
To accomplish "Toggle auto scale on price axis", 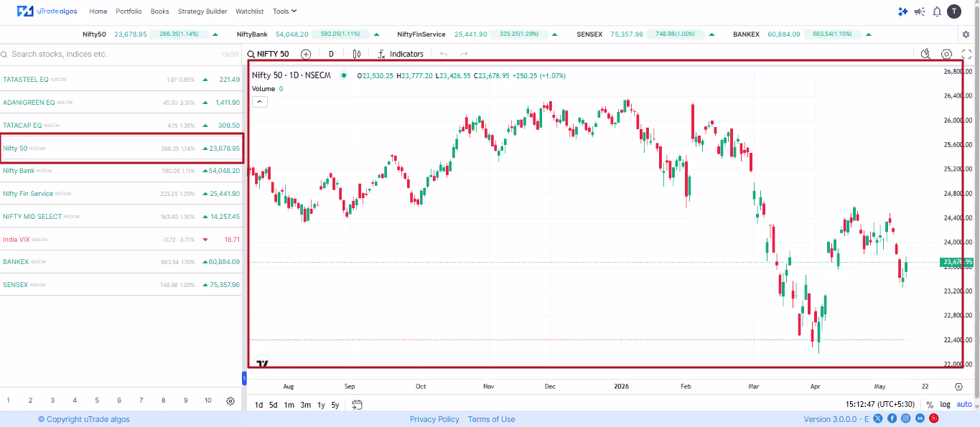I will click(964, 405).
